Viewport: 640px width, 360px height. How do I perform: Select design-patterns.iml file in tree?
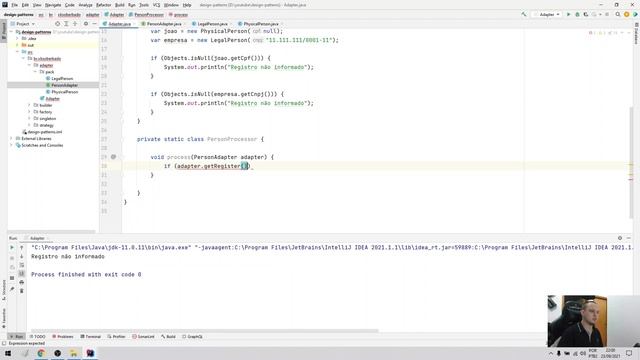tap(44, 132)
